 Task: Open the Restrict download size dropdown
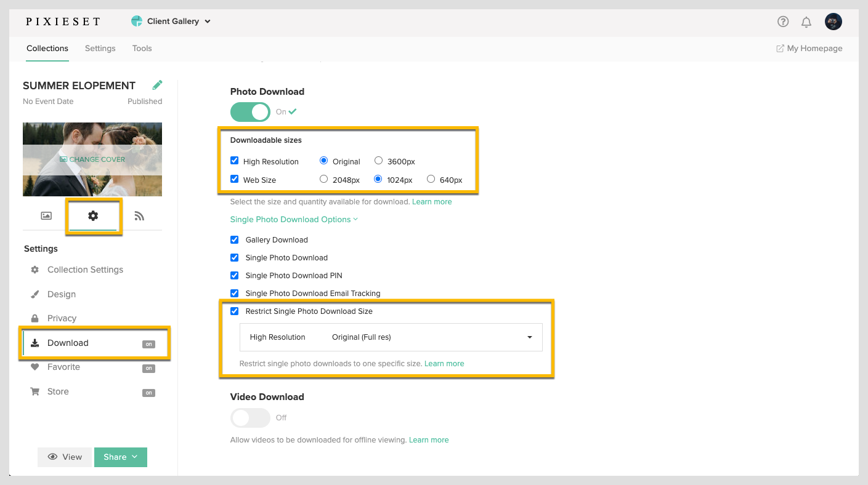tap(529, 337)
